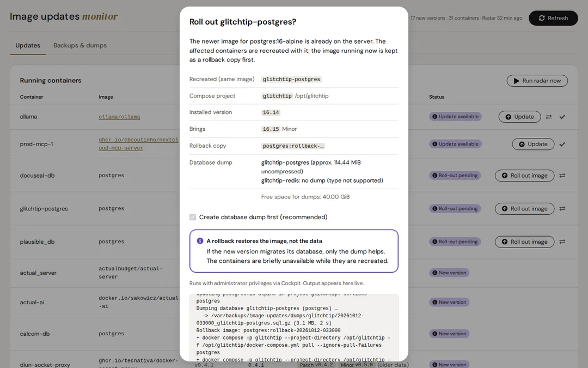Image resolution: width=588 pixels, height=368 pixels.
Task: Click the live output console log
Action: 294,328
